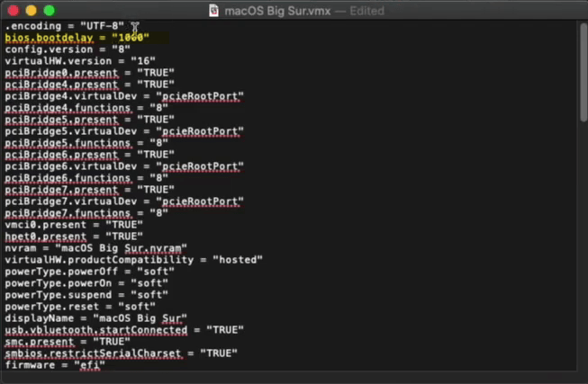Click the 'virtualHW.productCompatibility' line
Viewport: 588px width, 384px height.
point(133,260)
